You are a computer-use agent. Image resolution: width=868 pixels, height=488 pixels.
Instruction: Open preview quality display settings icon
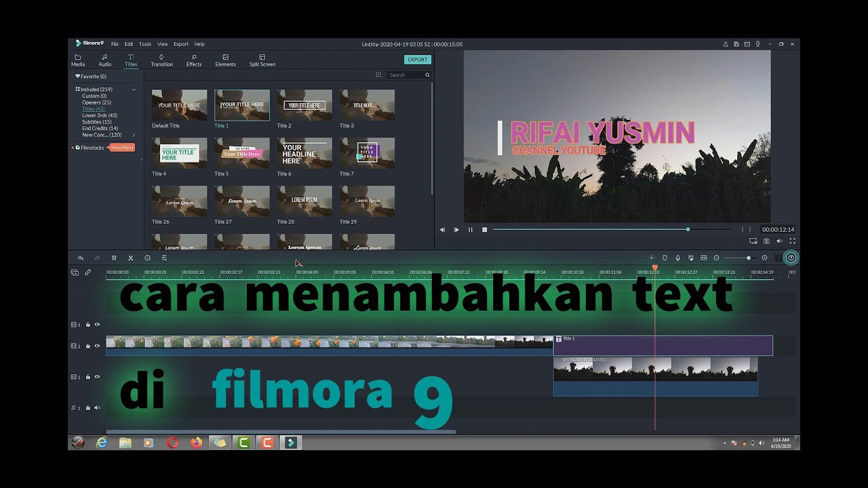click(753, 241)
